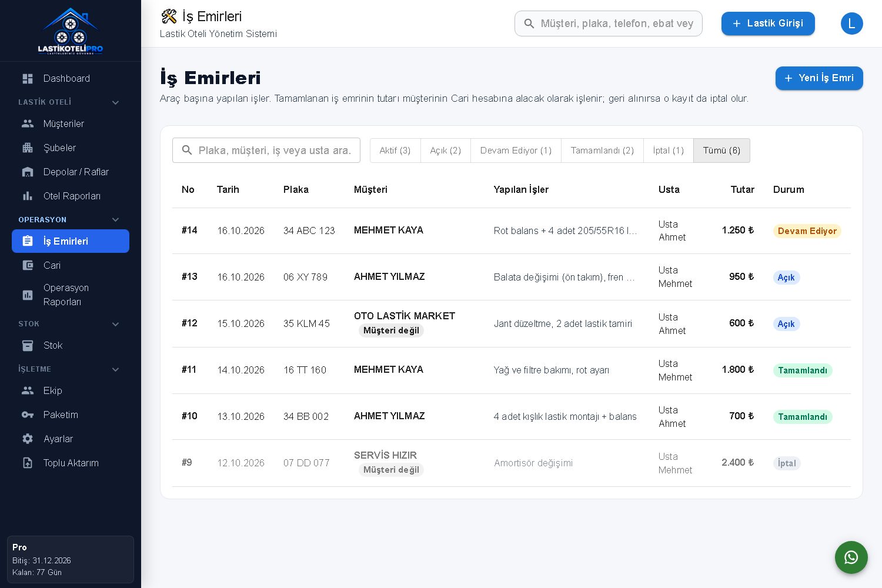This screenshot has height=588, width=882.
Task: Open the Cari wallet icon
Action: pyautogui.click(x=28, y=265)
